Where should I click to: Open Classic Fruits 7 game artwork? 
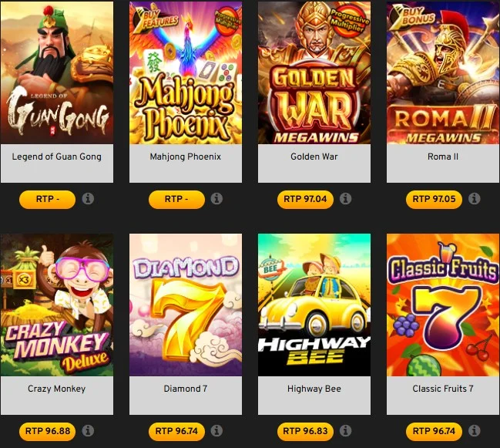click(443, 305)
